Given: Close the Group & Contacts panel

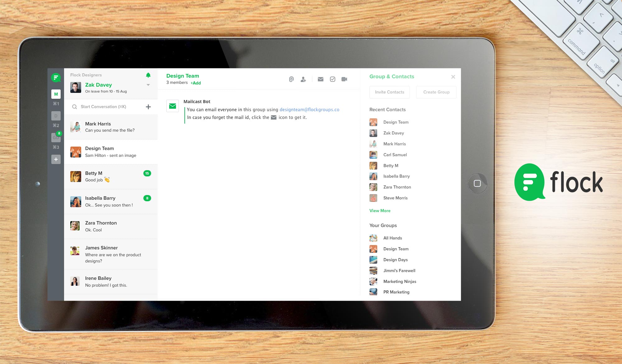Looking at the screenshot, I should [453, 77].
